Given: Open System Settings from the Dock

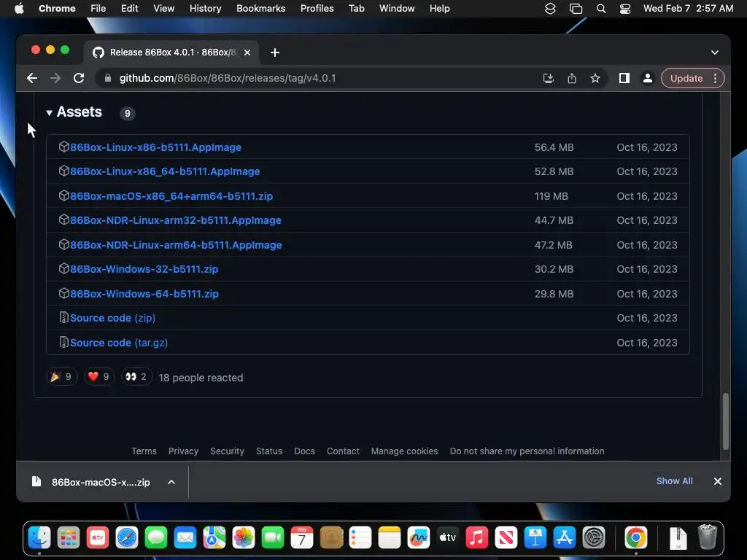Looking at the screenshot, I should click(x=594, y=538).
